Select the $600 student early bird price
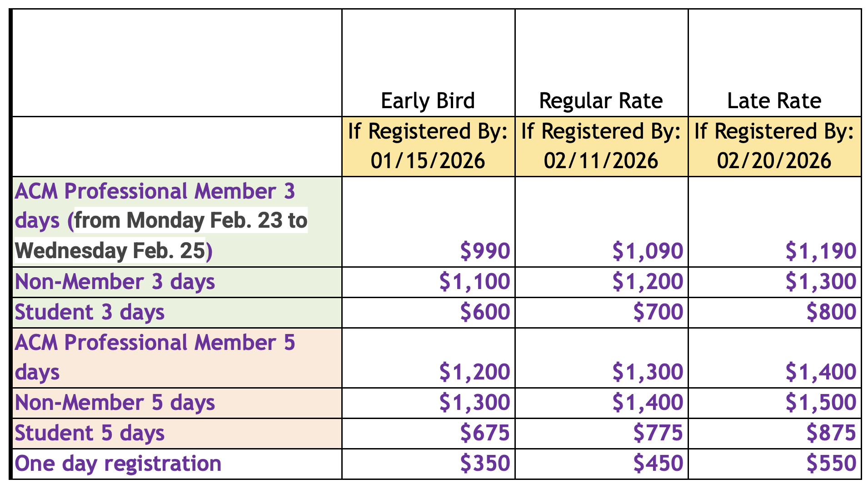The width and height of the screenshot is (868, 489). pos(485,312)
